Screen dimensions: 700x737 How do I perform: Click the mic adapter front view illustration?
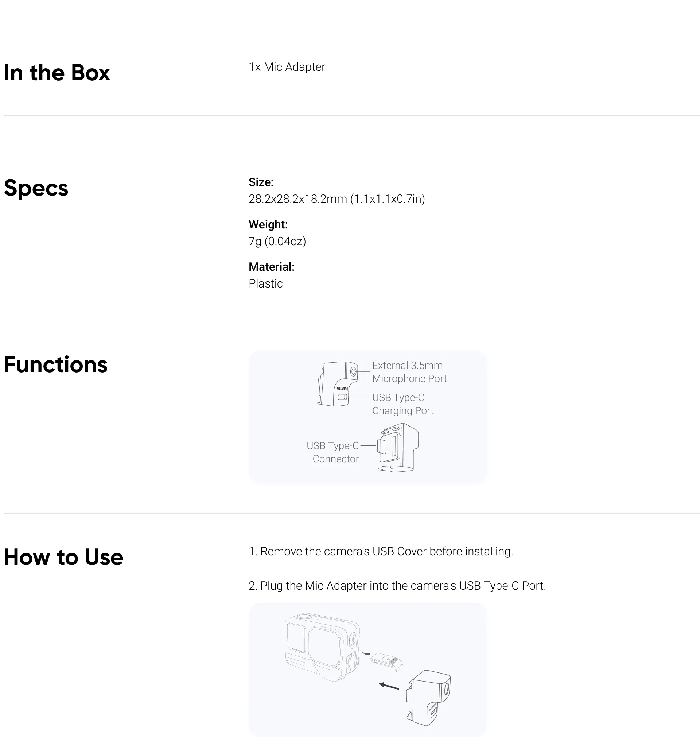point(338,383)
